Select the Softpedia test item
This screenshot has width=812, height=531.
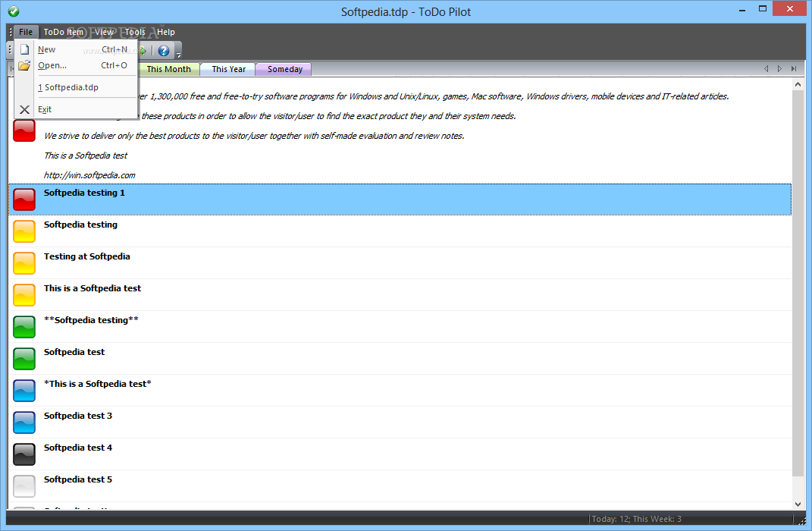[400, 359]
